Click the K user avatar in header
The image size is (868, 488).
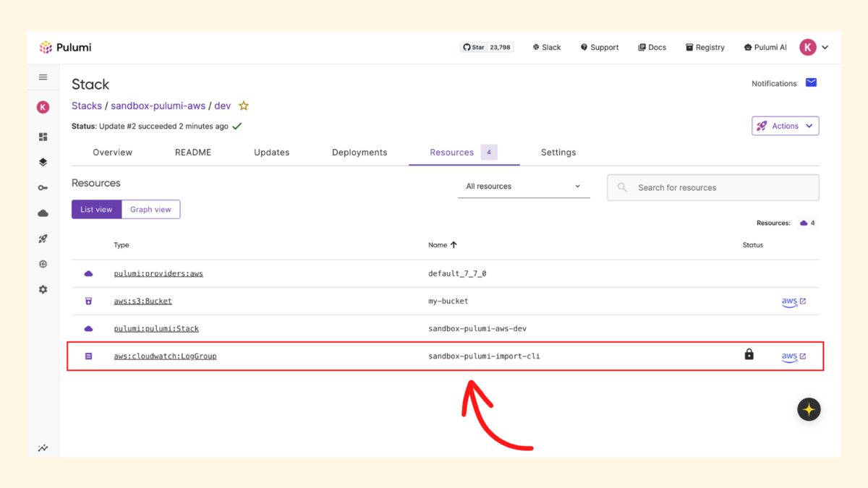tap(808, 48)
